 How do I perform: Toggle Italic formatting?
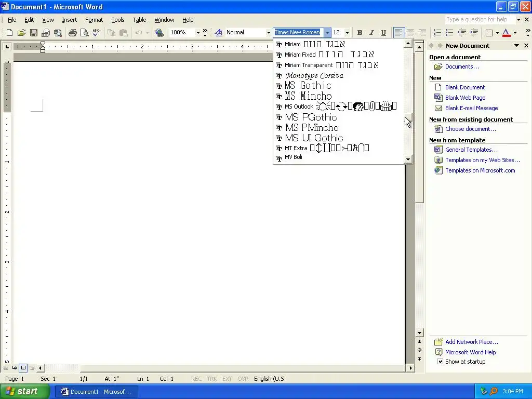[371, 33]
